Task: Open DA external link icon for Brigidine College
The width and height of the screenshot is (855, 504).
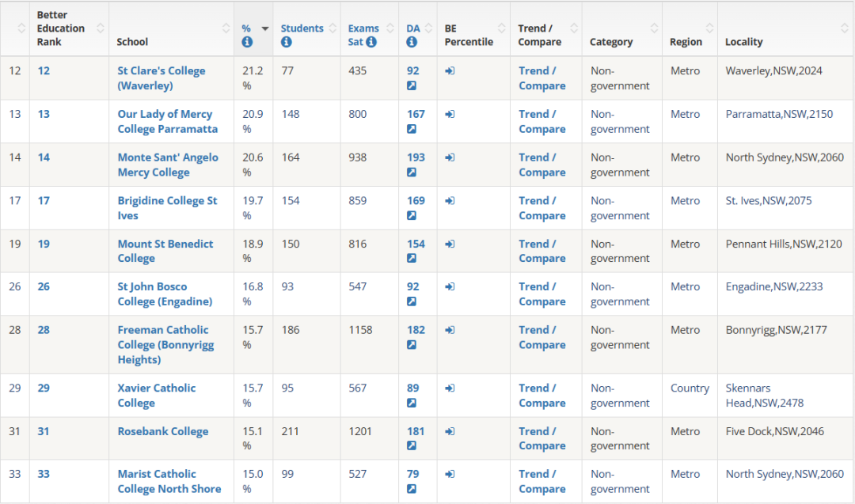Action: [412, 215]
